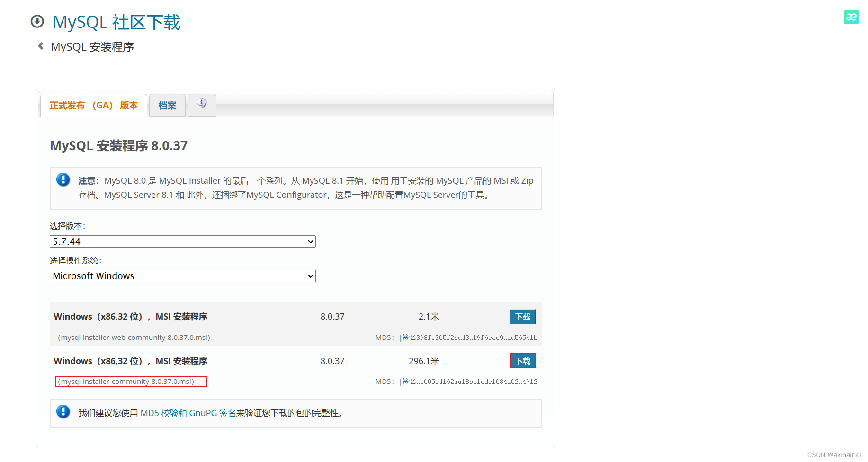Switch to the 档案 tab
The height and width of the screenshot is (462, 868).
click(167, 106)
